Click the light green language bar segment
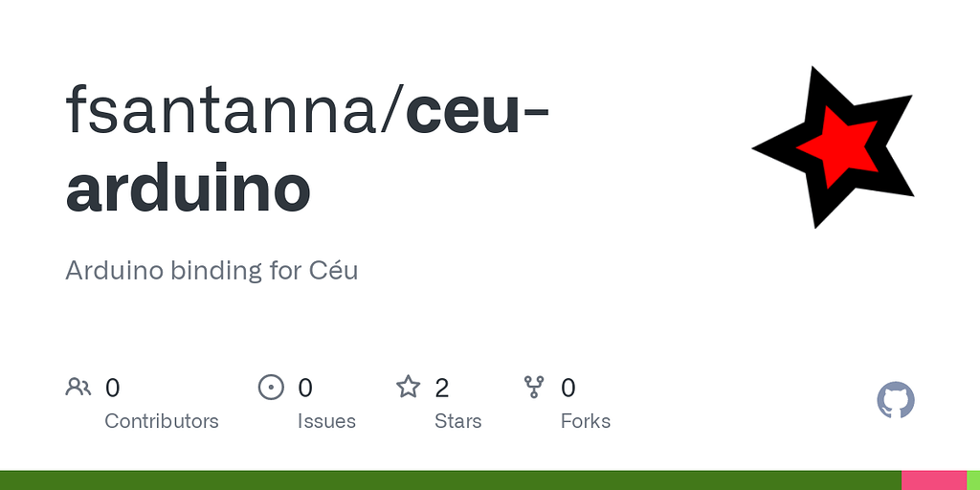This screenshot has width=980, height=490. coord(973,479)
